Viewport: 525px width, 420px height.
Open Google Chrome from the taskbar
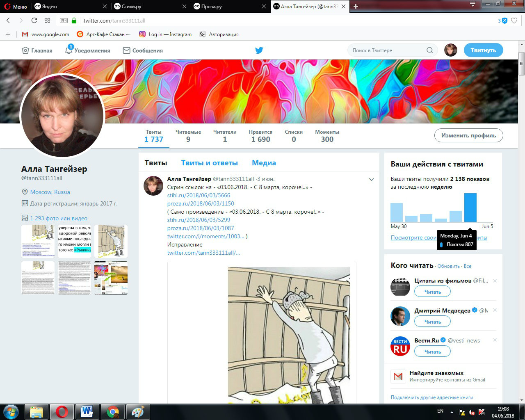pos(112,411)
